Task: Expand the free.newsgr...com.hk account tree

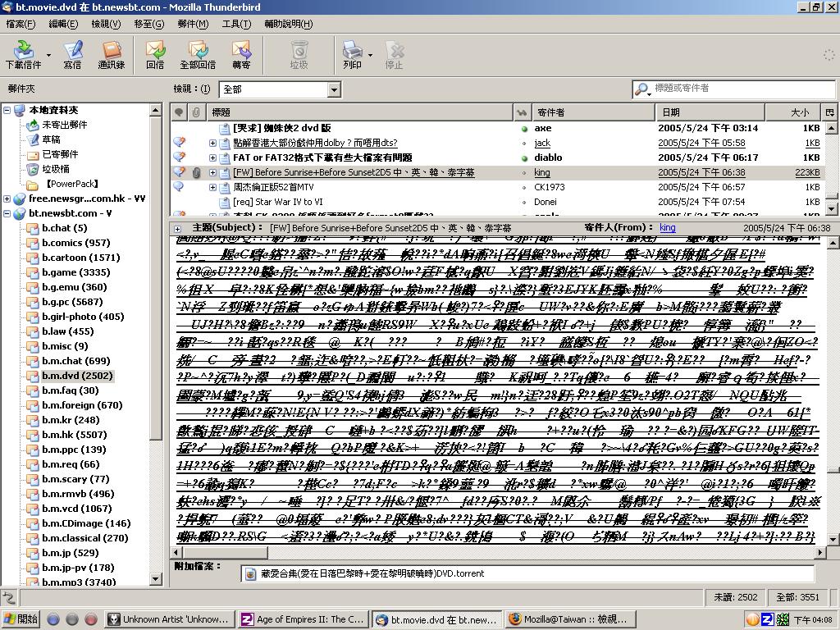Action: (7, 199)
